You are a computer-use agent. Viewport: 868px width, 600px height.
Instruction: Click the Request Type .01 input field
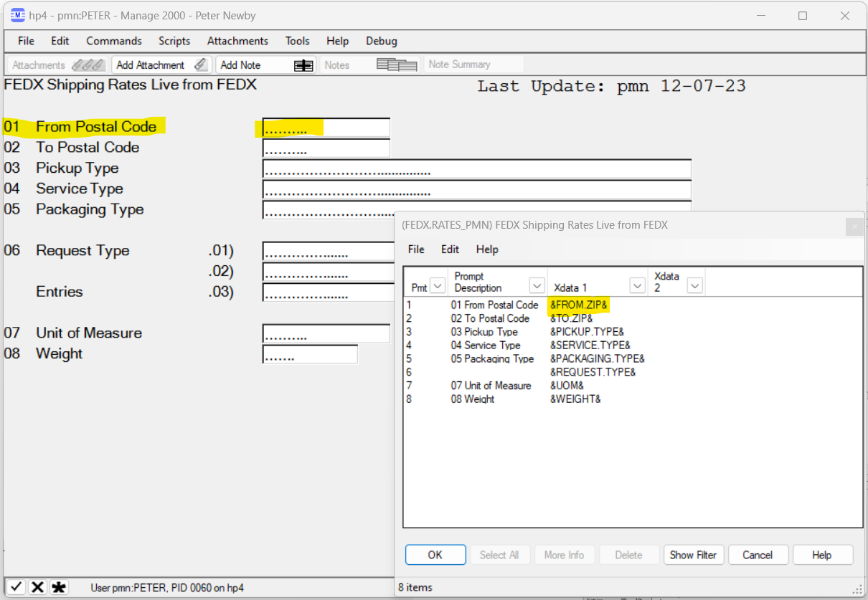tap(328, 252)
